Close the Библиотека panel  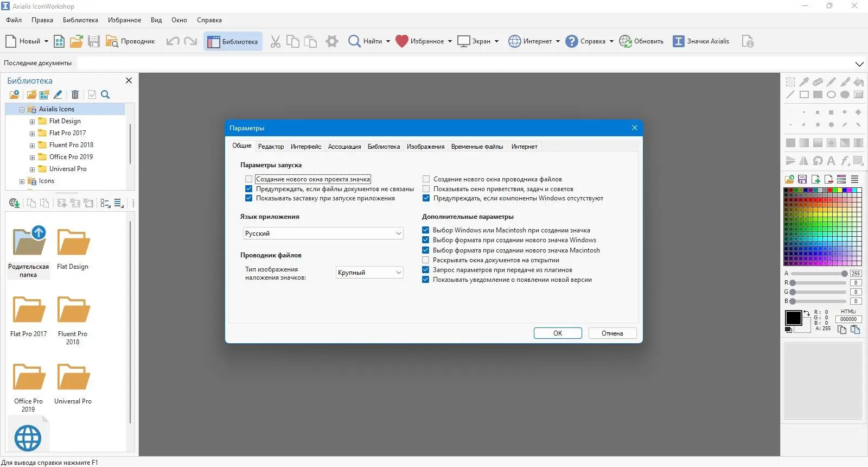coord(129,80)
